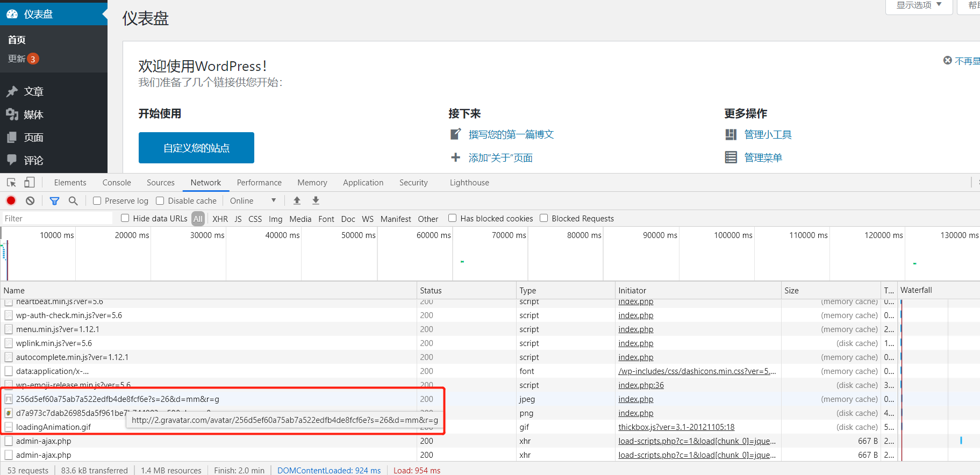Click into the Filter text field
Screen dimensions: 980x475
click(x=56, y=219)
